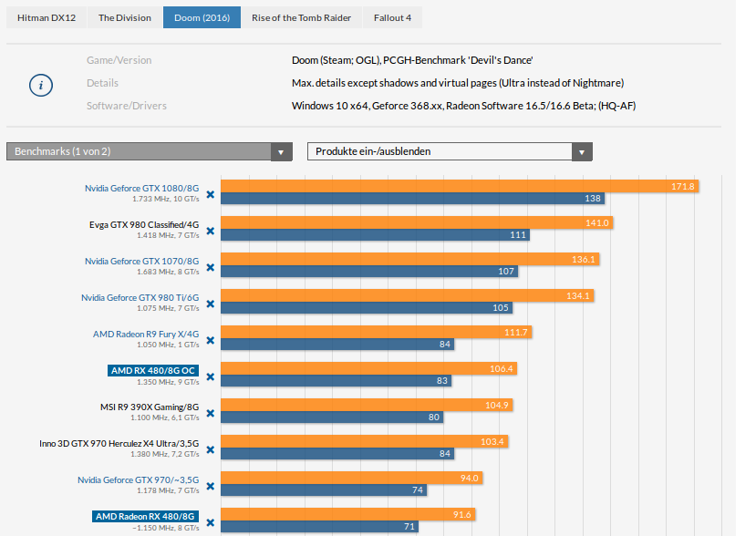The image size is (756, 536).
Task: Remove MSI R9 390X Gaming/8G with X
Action: pyautogui.click(x=211, y=414)
